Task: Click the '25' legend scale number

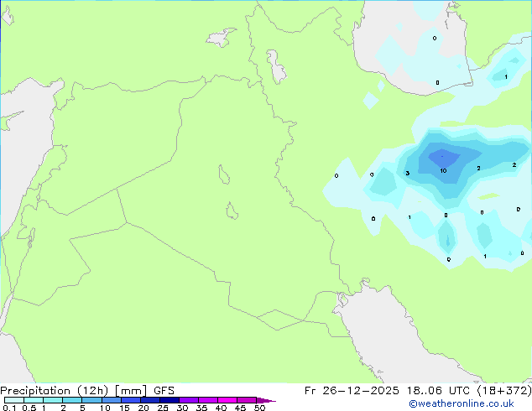Action: (x=163, y=408)
